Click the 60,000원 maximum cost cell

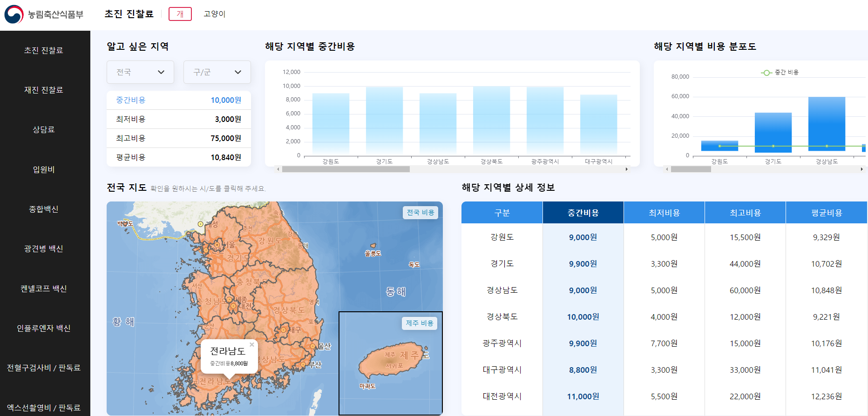pos(745,290)
